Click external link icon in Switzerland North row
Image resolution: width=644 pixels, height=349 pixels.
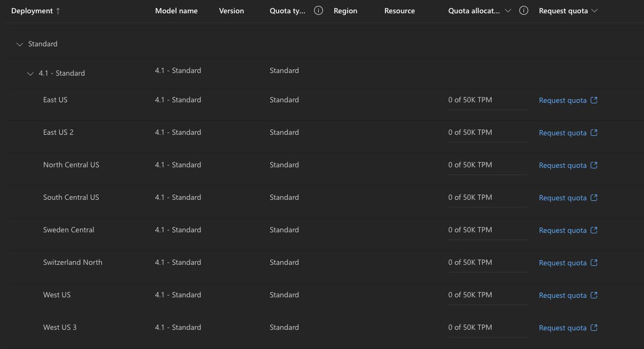click(594, 263)
